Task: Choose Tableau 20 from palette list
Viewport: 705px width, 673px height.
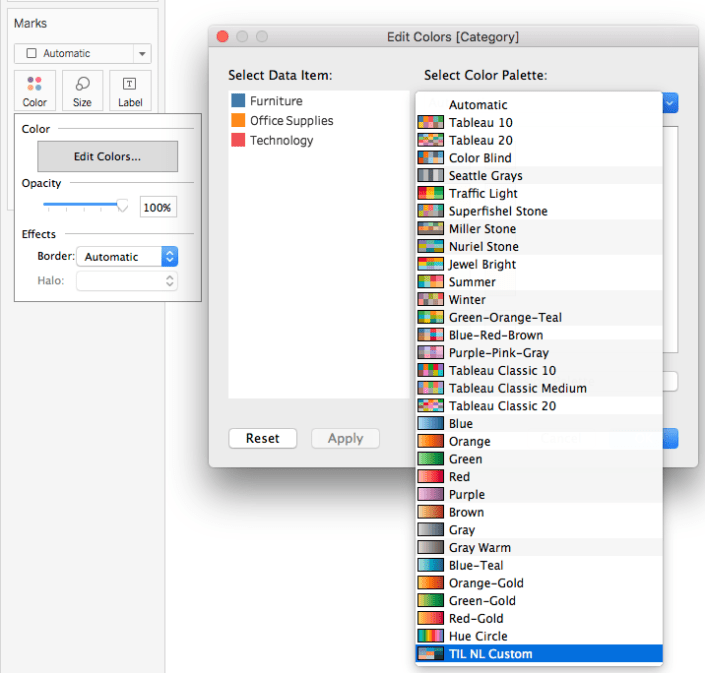Action: coord(480,140)
